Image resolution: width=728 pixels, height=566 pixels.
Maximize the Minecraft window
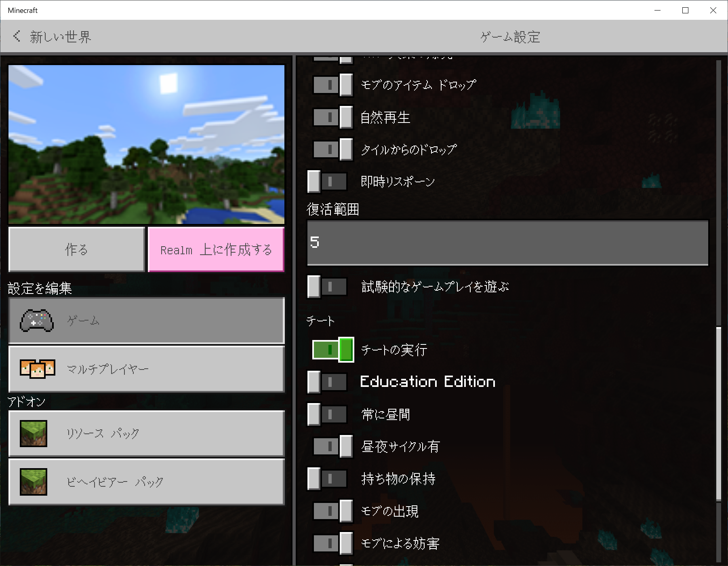[x=685, y=10]
